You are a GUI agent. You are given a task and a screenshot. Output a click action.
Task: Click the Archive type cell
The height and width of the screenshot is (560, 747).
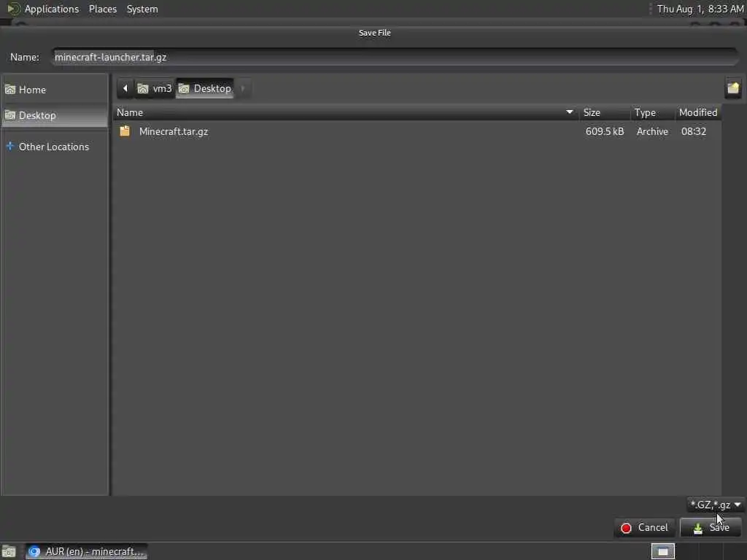tap(652, 131)
